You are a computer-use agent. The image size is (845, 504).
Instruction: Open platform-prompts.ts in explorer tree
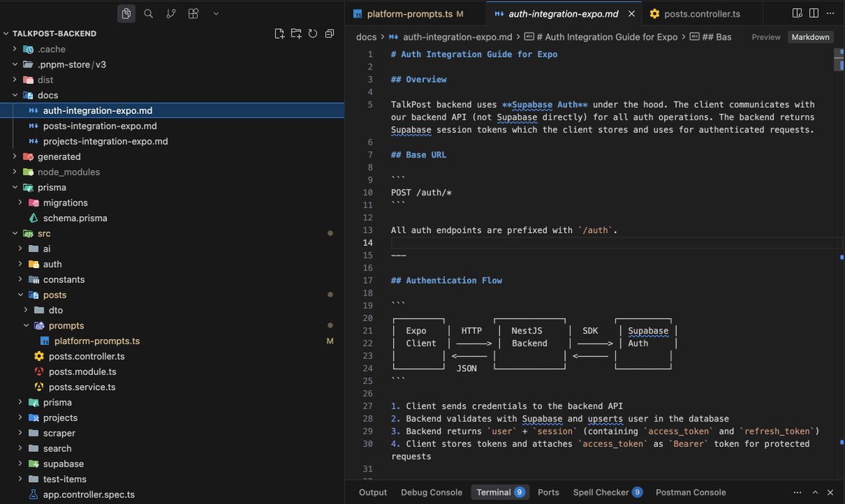tap(97, 341)
